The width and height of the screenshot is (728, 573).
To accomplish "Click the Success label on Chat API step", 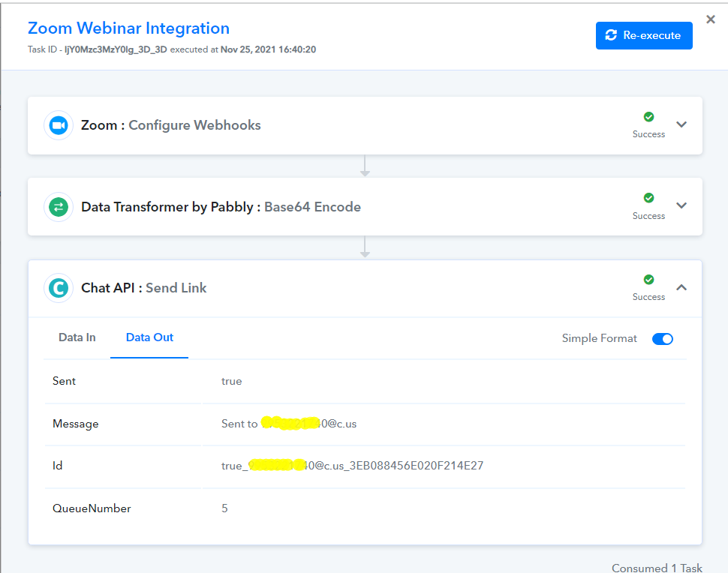I will pos(648,297).
